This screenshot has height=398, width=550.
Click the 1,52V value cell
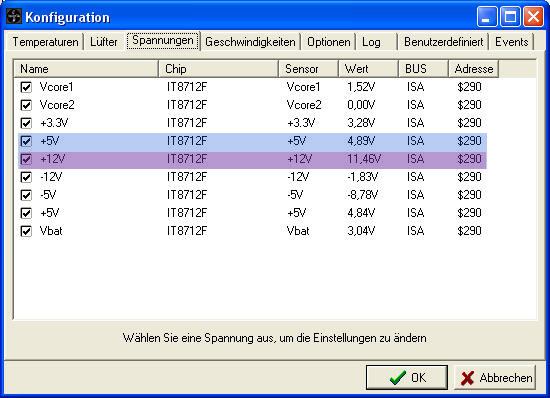tap(361, 87)
